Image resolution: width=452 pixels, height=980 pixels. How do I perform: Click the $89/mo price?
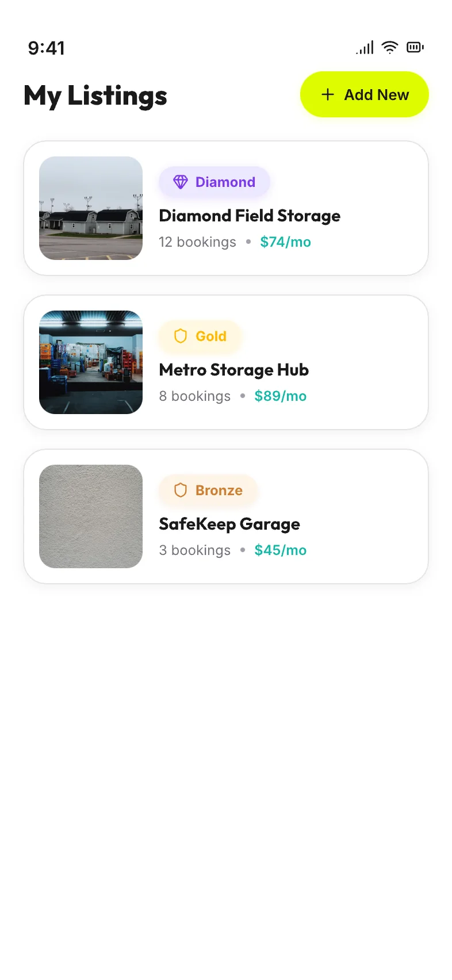tap(281, 396)
